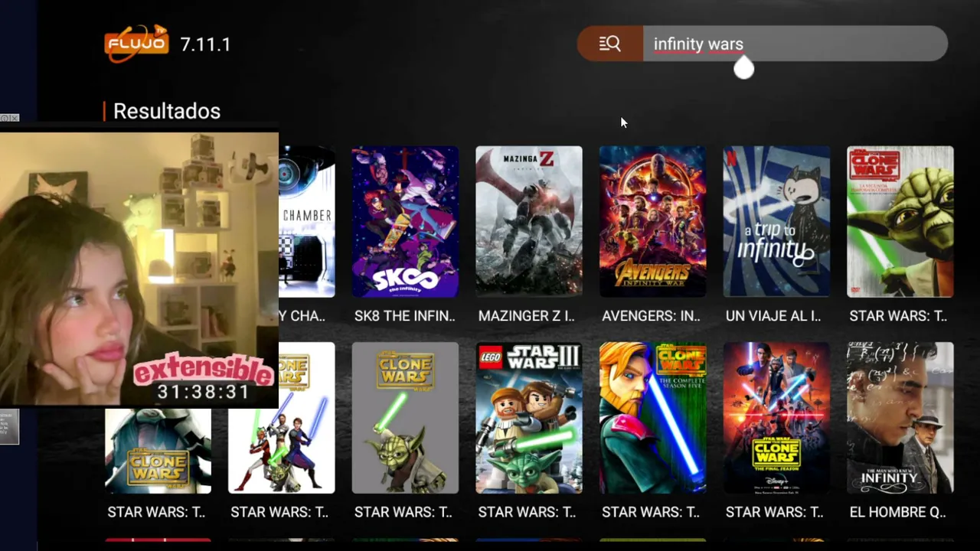This screenshot has width=980, height=551.
Task: Open the partially hidden Chamber poster
Action: [307, 221]
